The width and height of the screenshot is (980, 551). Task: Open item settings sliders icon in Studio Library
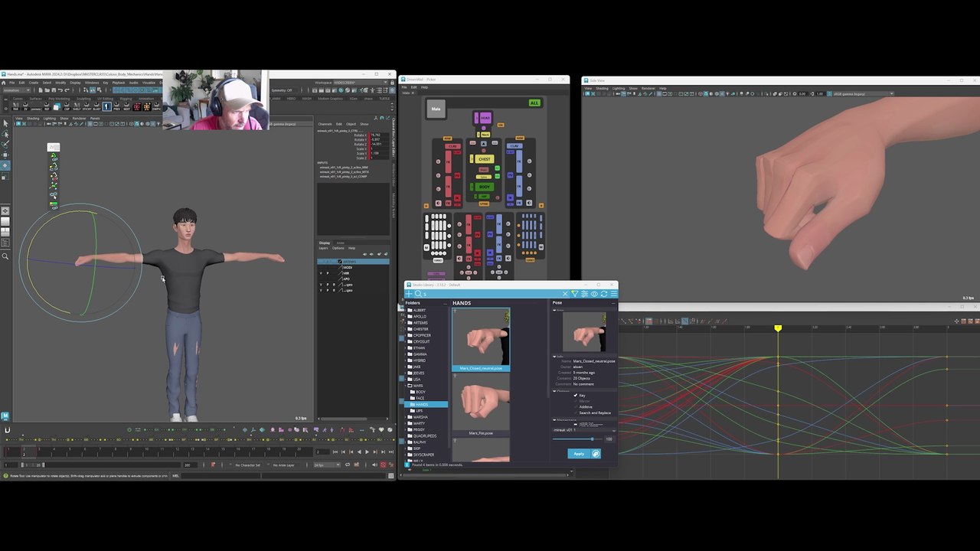584,294
